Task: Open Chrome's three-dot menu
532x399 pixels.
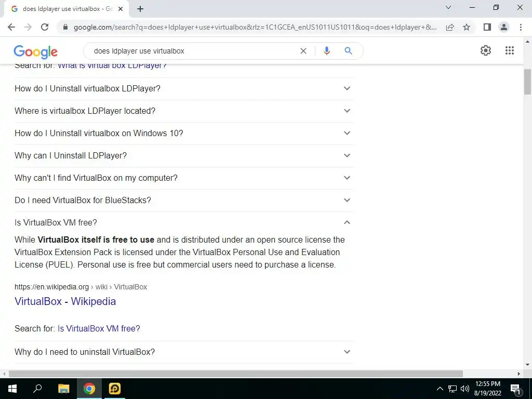Action: click(x=521, y=27)
